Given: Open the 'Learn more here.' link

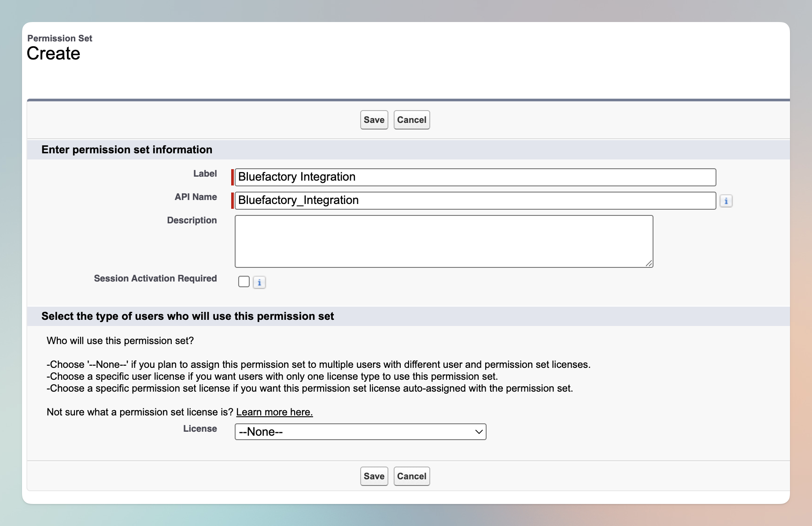Looking at the screenshot, I should (274, 412).
